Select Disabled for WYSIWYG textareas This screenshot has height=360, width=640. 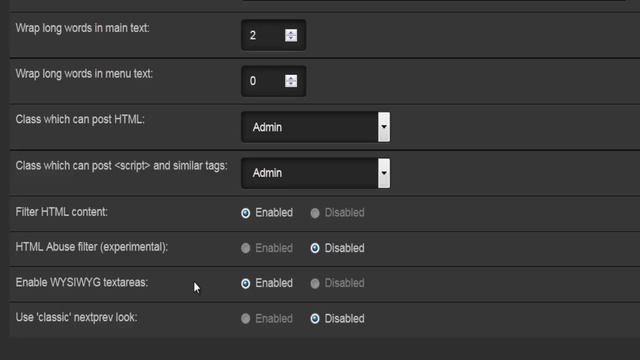pyautogui.click(x=315, y=283)
